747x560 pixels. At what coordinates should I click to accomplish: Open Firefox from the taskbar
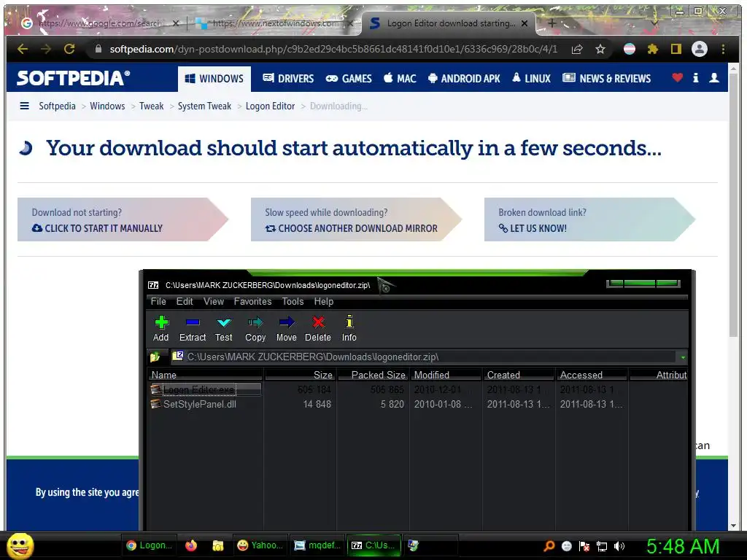pos(191,545)
